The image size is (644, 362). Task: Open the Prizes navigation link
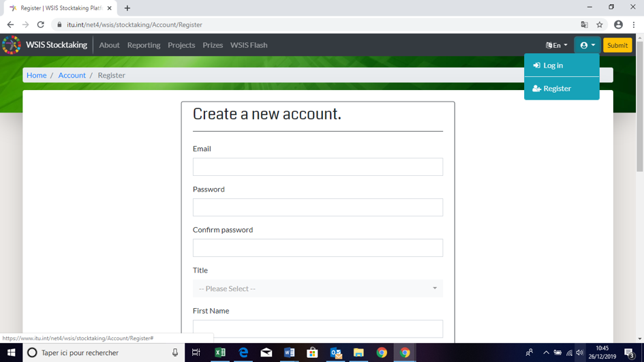pyautogui.click(x=213, y=45)
